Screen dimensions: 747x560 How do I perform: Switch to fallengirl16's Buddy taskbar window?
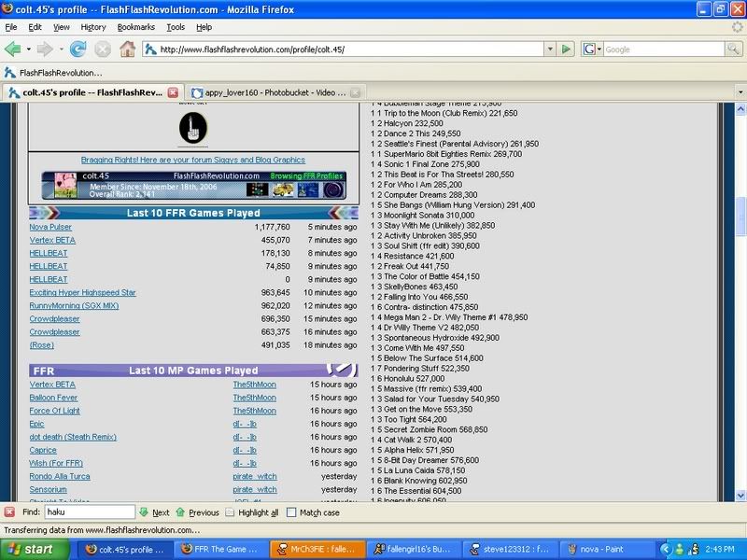pos(414,550)
